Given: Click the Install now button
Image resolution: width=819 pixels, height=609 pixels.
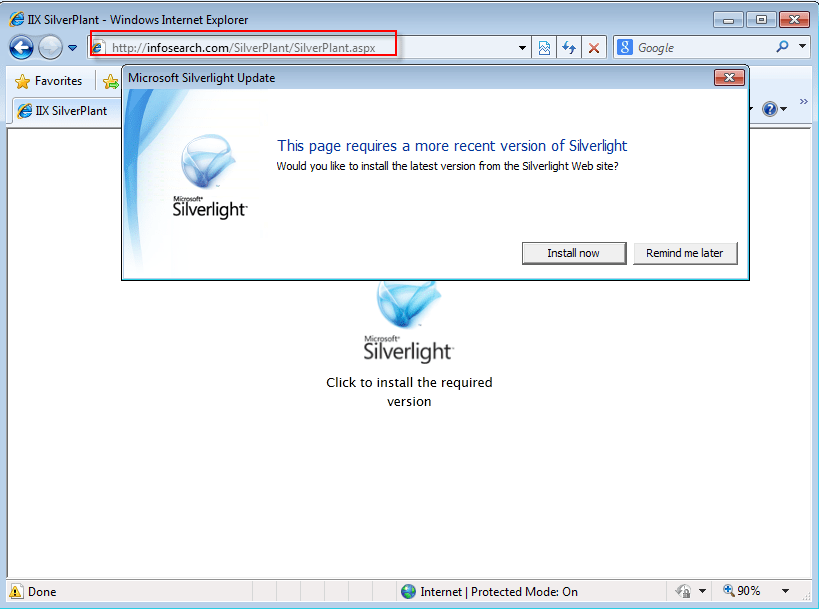Looking at the screenshot, I should [574, 253].
